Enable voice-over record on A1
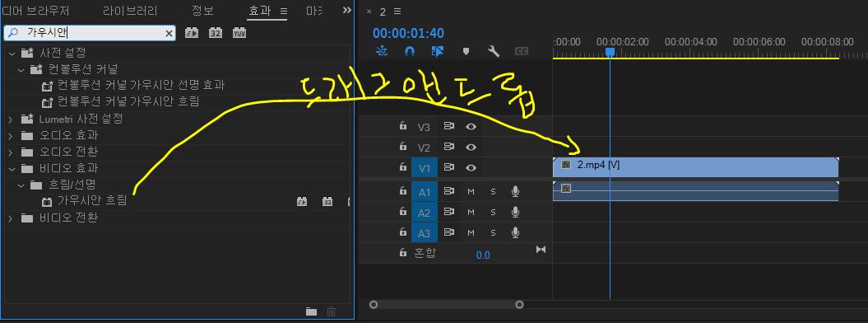Screen dimensions: 868x323 [515, 192]
